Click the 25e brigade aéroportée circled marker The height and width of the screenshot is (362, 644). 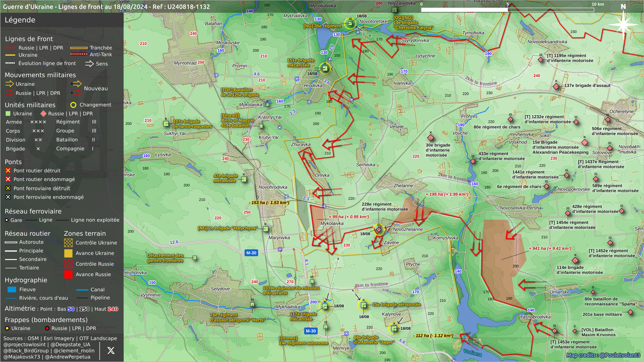pyautogui.click(x=363, y=305)
